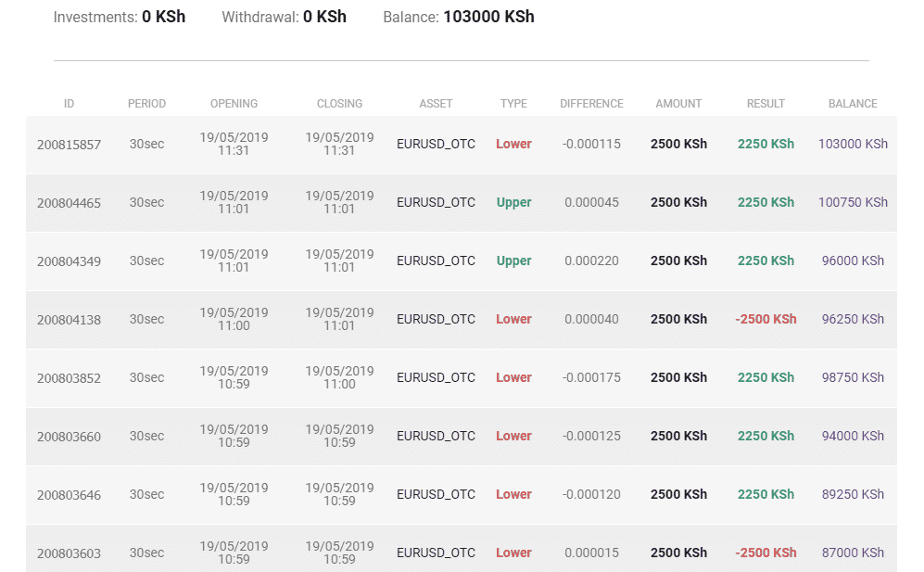Screen dimensions: 924x572
Task: Click Balance 103000 KSh summary at top
Action: (459, 17)
